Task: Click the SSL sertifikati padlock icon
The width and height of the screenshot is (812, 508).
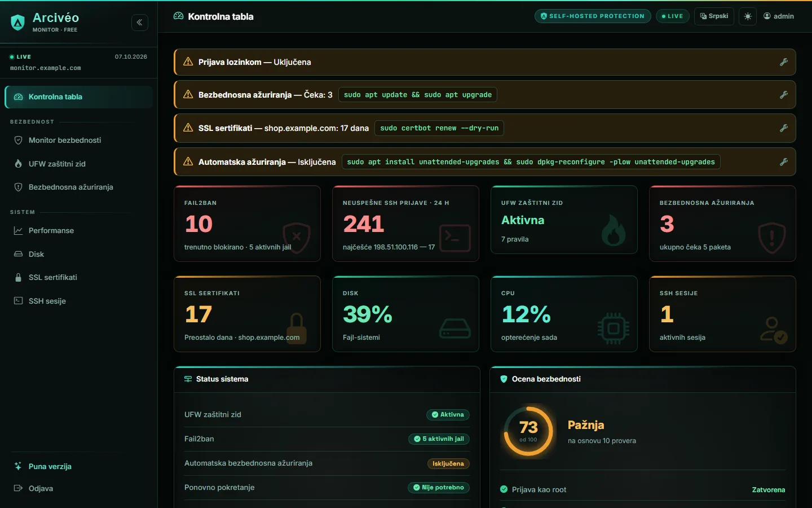Action: 18,278
